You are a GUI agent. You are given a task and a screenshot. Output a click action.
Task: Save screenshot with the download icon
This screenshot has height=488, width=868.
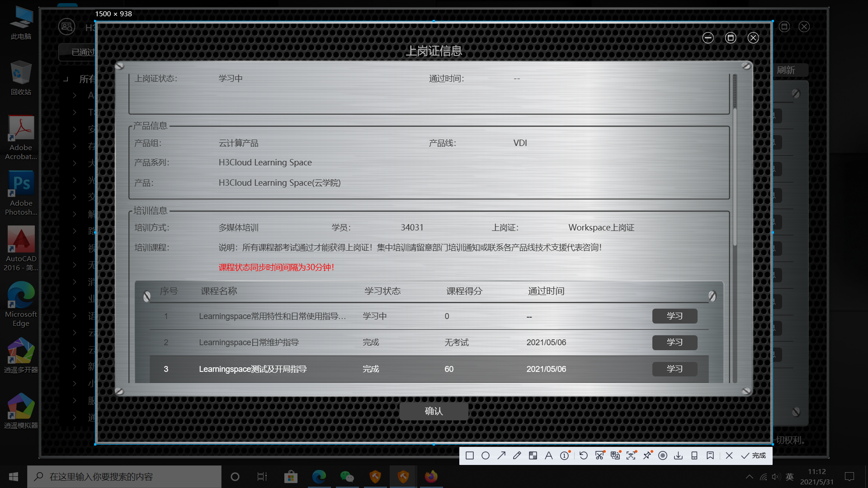(679, 455)
